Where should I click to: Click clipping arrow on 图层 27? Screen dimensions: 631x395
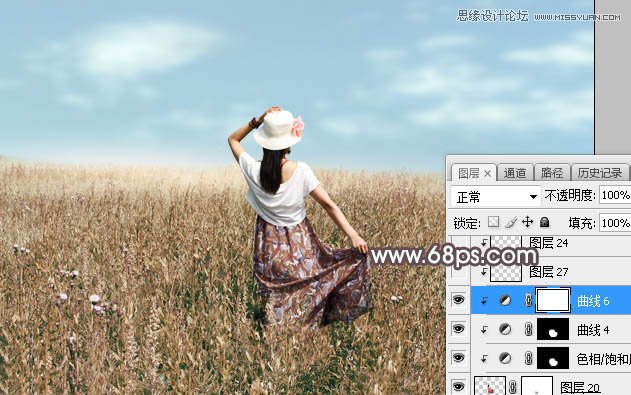pos(484,272)
